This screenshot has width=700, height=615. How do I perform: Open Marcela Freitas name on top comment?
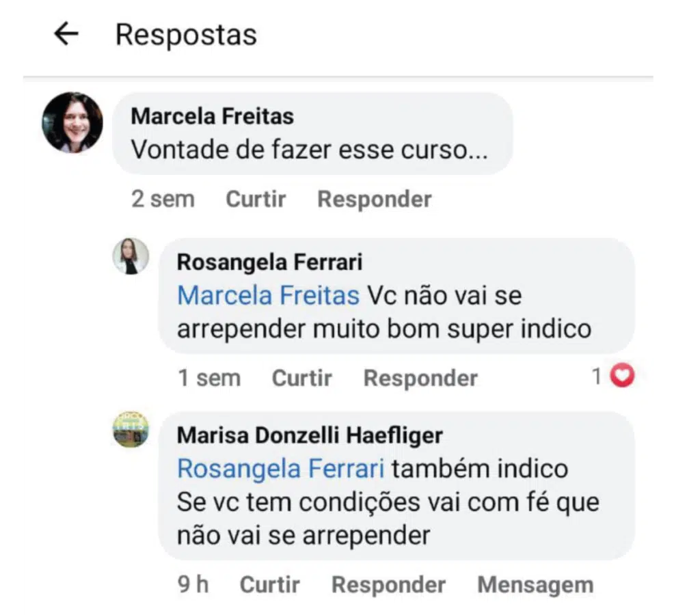coord(212,116)
